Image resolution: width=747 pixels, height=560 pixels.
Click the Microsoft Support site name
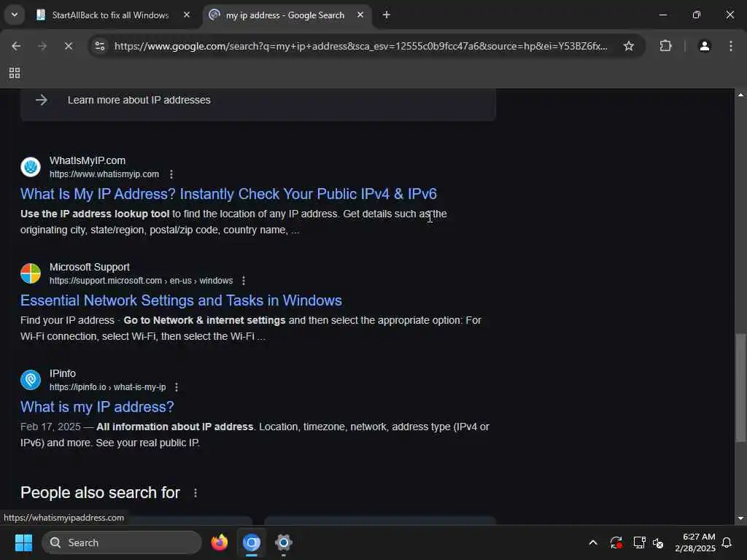coord(90,267)
